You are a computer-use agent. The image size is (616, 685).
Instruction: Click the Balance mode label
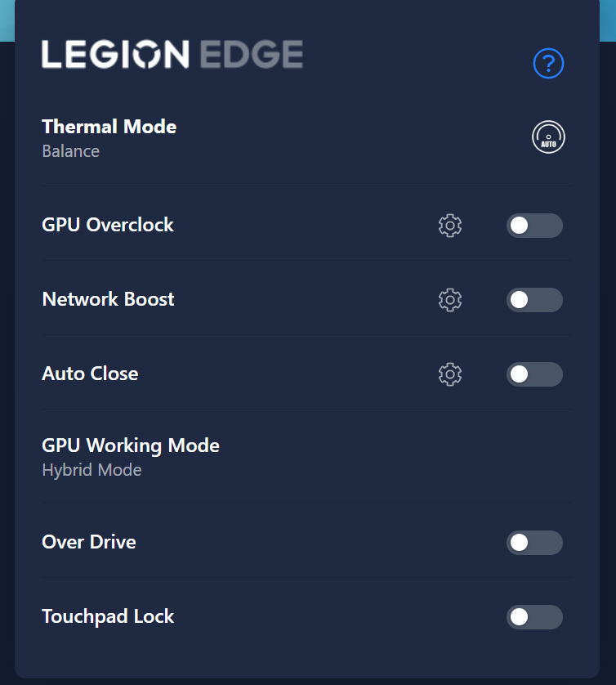coord(70,151)
